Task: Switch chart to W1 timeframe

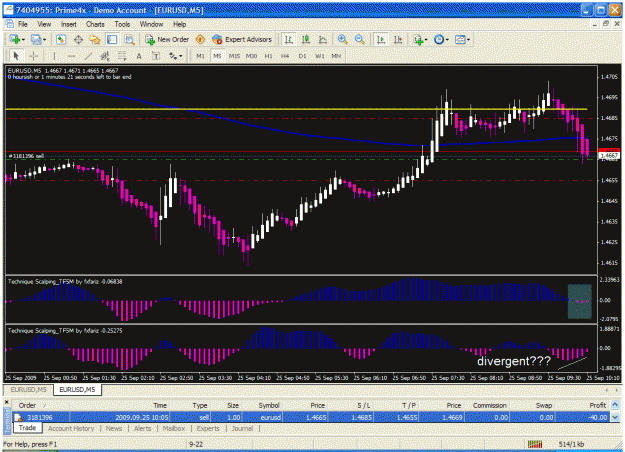Action: (x=320, y=56)
